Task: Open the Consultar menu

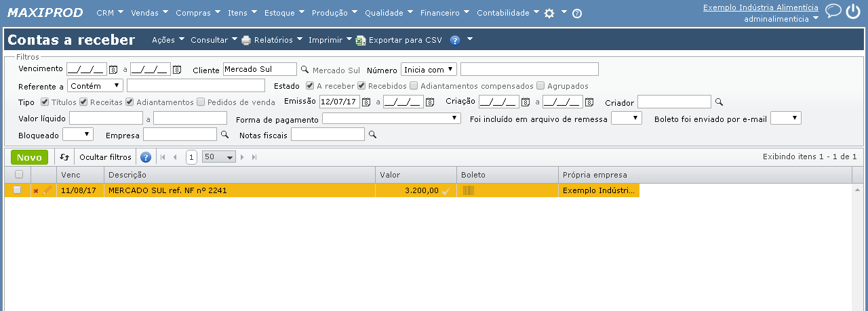Action: tap(214, 40)
